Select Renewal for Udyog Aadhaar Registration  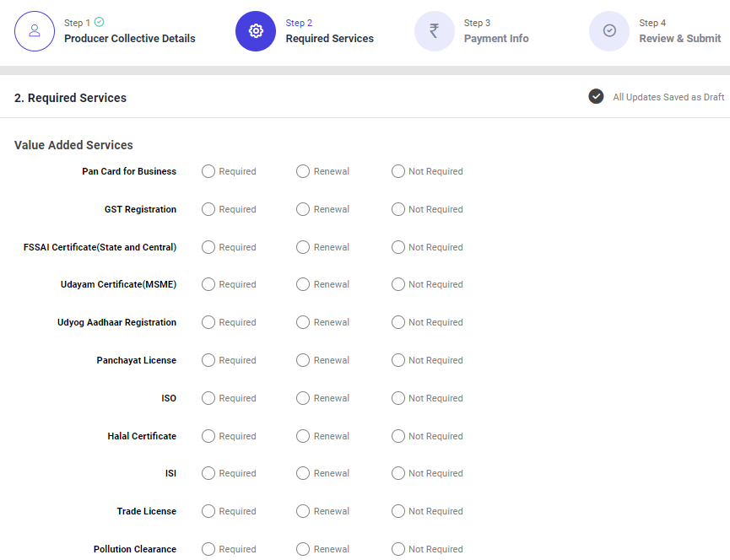click(303, 322)
